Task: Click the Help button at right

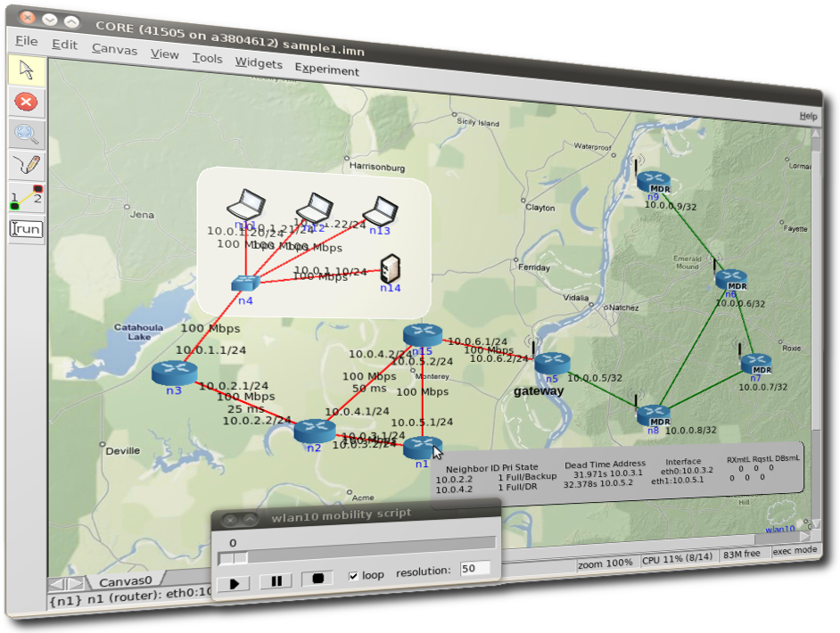Action: [807, 116]
